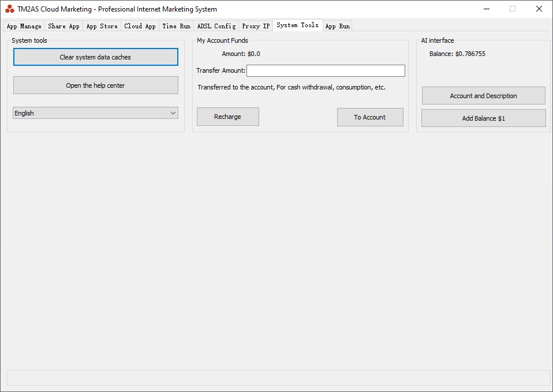Go to the App Store tab
Viewport: 553px width, 392px height.
tap(102, 26)
